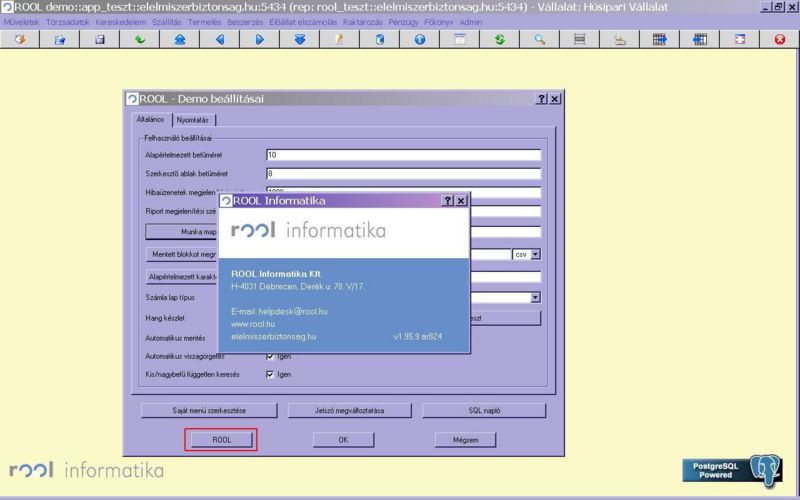The height and width of the screenshot is (500, 800).
Task: Click the blue left arrow toolbar icon
Action: (219, 40)
